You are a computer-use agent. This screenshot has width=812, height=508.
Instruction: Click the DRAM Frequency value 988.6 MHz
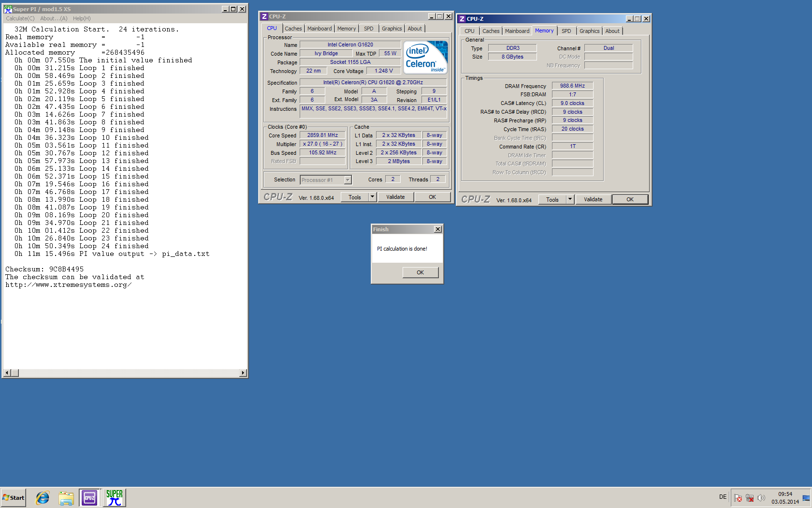pos(572,86)
